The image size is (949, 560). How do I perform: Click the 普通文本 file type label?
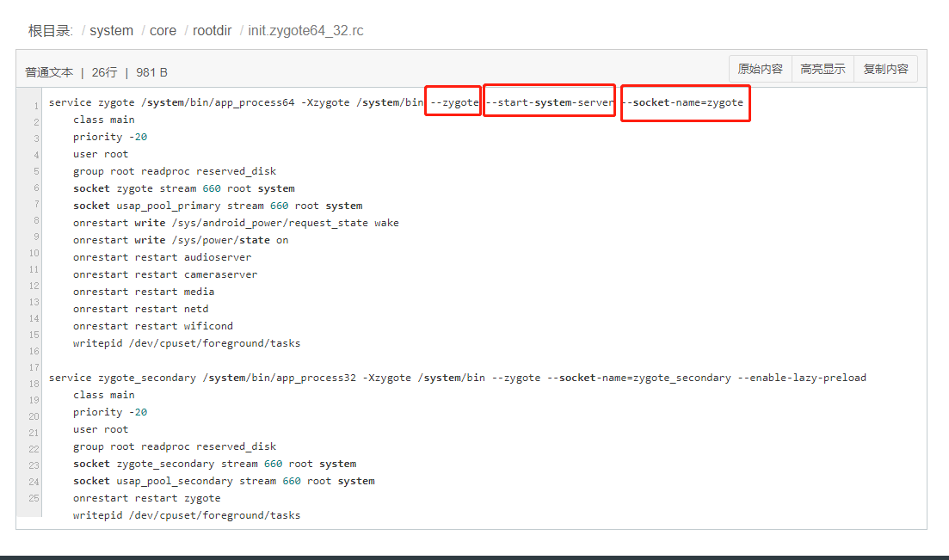pyautogui.click(x=49, y=72)
